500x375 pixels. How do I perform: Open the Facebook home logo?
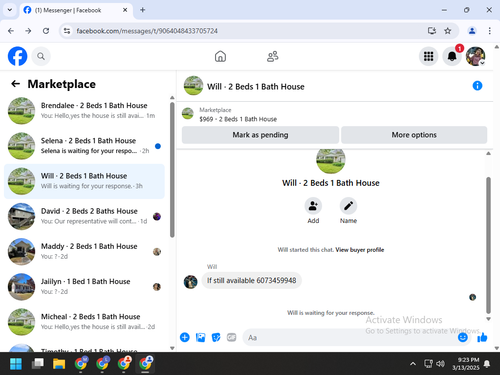point(17,56)
